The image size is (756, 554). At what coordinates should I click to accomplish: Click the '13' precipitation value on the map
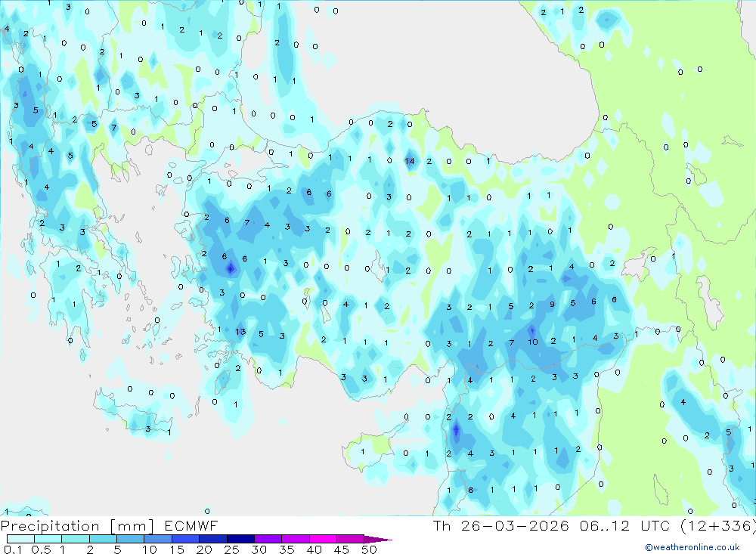tap(240, 331)
